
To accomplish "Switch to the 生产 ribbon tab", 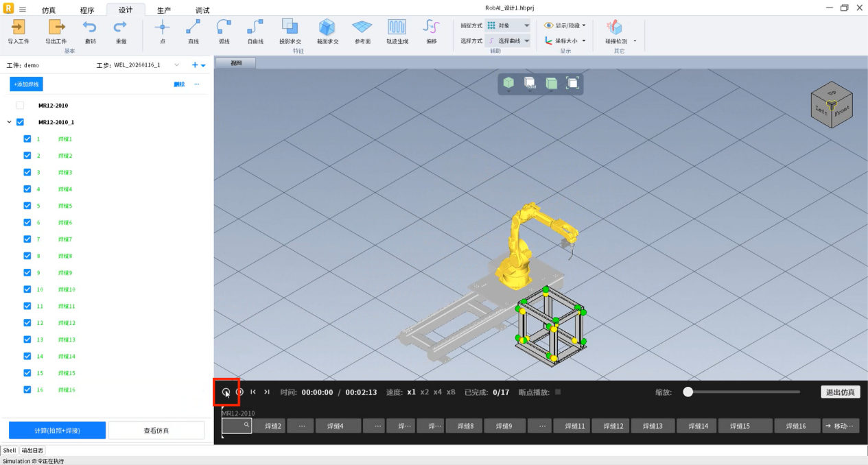I will click(x=164, y=10).
